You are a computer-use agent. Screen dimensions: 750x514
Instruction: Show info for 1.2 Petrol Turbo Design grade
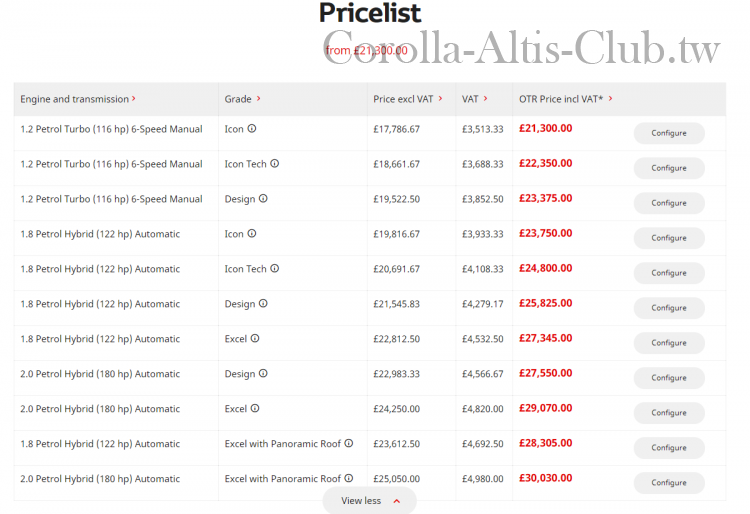pos(263,198)
